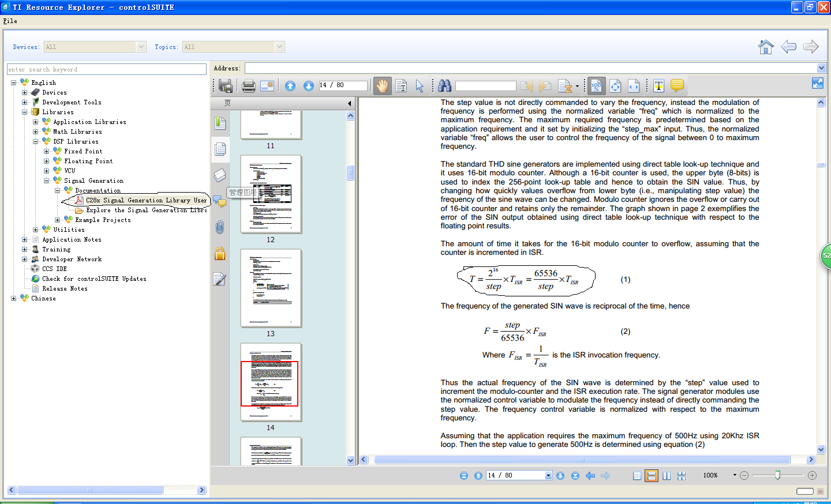Choose the arrow pointer selection tool
831x504 pixels.
pos(420,86)
